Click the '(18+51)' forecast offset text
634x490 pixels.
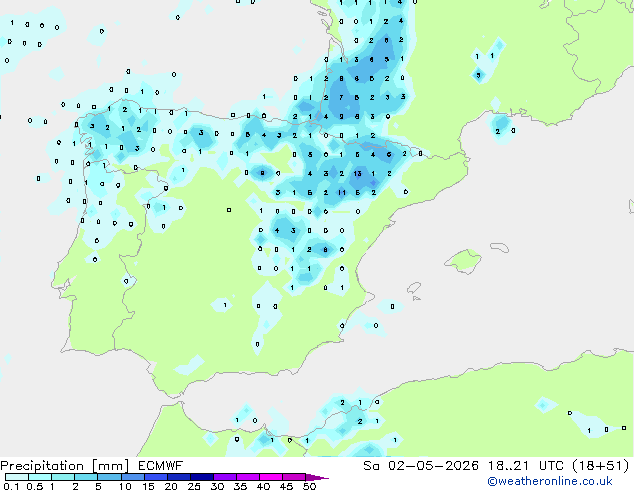coord(601,466)
